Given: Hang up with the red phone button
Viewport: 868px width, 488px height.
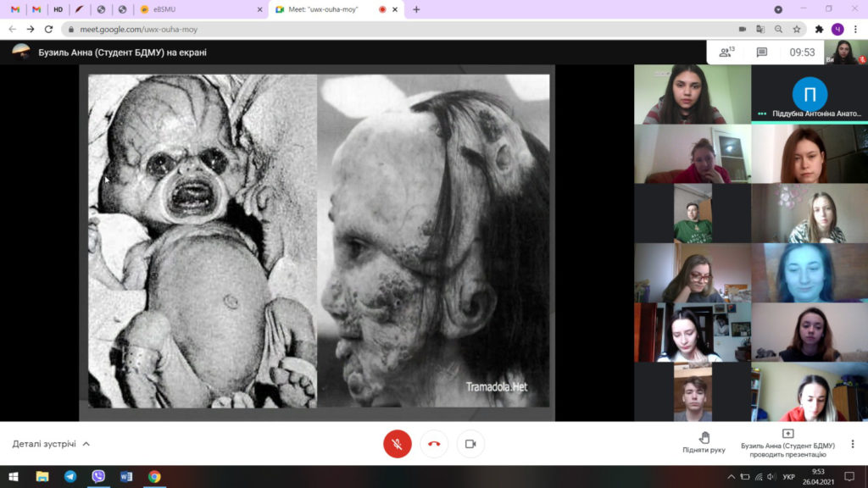Looking at the screenshot, I should [x=434, y=443].
